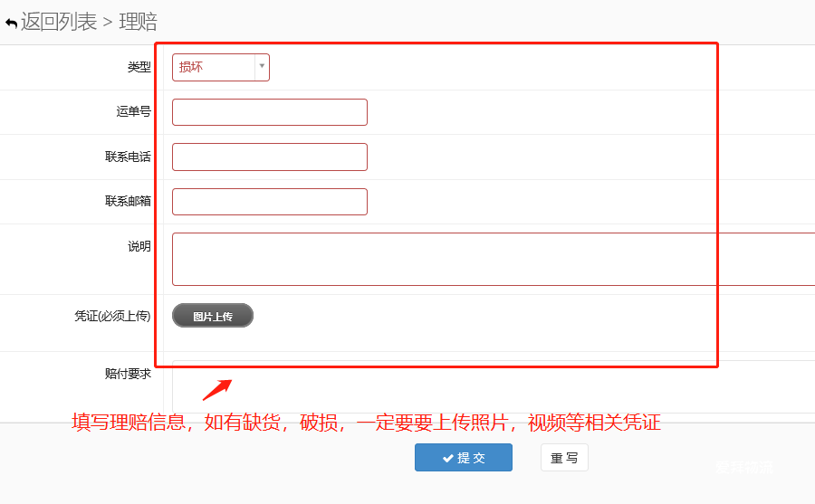
Task: Click the checkmark icon on 提交
Action: (x=447, y=458)
